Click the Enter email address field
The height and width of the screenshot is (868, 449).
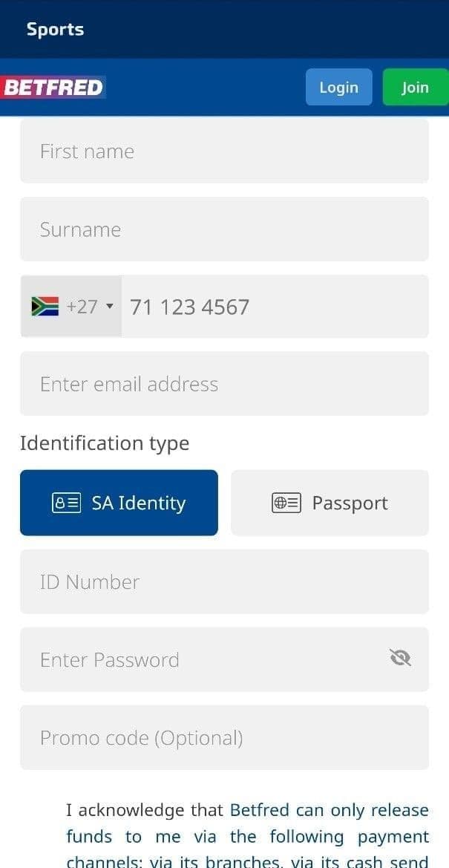coord(223,384)
